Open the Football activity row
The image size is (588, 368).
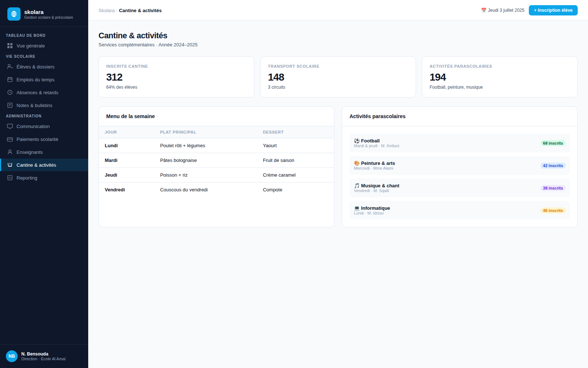[x=460, y=143]
